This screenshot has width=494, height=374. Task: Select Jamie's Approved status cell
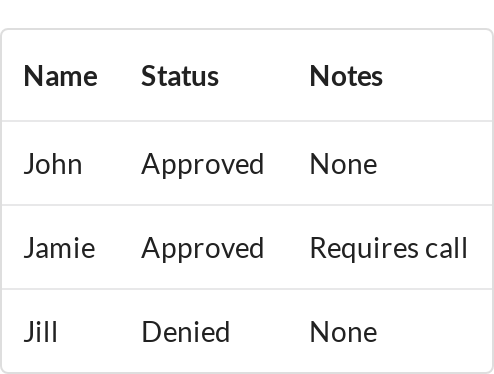203,248
